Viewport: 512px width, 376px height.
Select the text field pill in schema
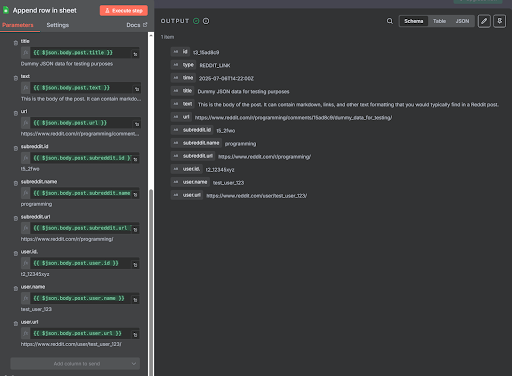pyautogui.click(x=183, y=104)
